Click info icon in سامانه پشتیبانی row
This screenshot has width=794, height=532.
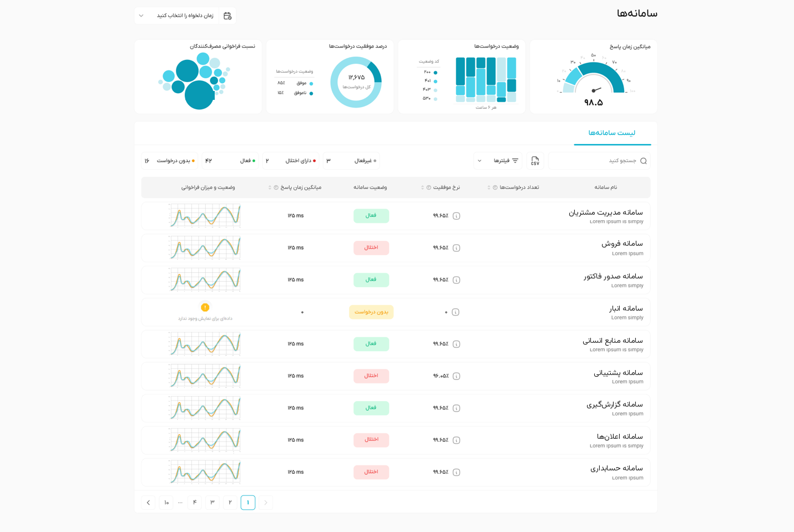pos(456,376)
